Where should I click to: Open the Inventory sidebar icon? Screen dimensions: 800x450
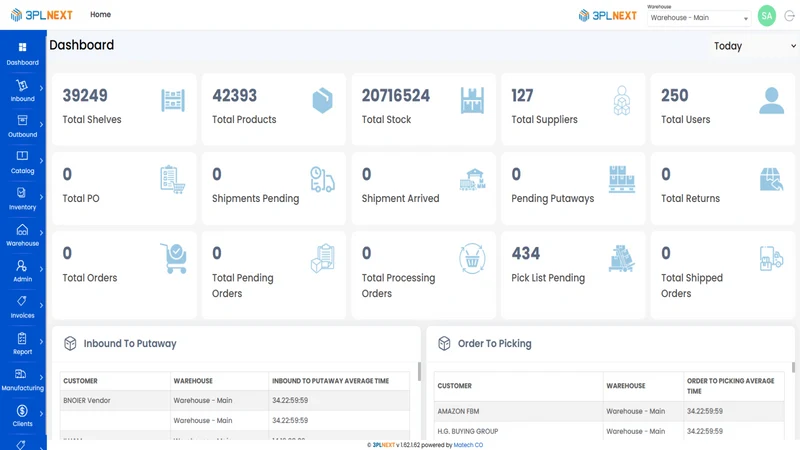pyautogui.click(x=21, y=193)
